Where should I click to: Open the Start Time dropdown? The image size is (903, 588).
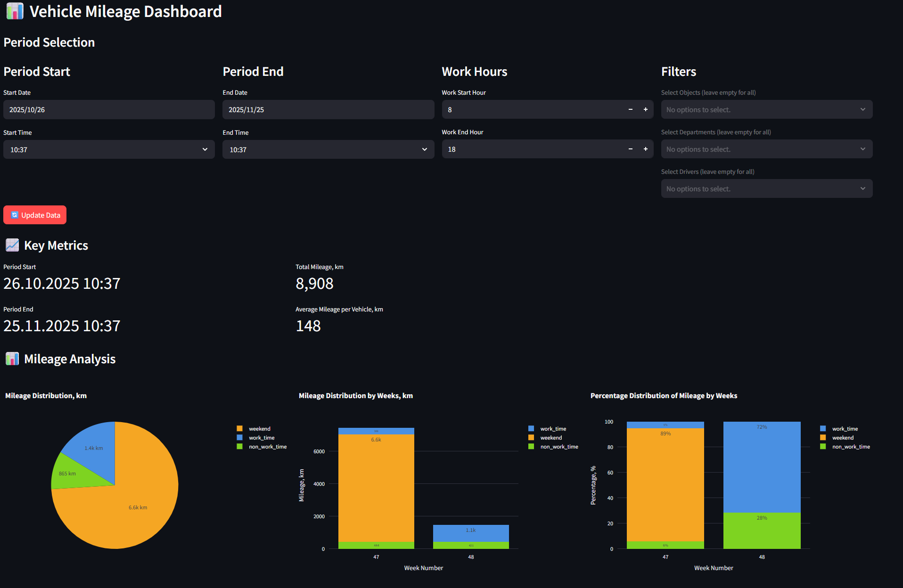click(109, 150)
